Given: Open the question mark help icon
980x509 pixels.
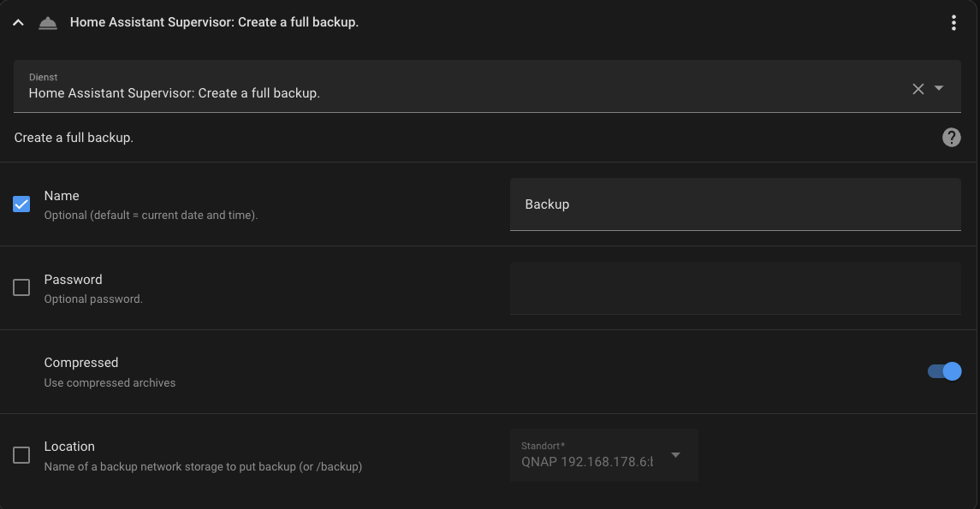Looking at the screenshot, I should coord(951,137).
